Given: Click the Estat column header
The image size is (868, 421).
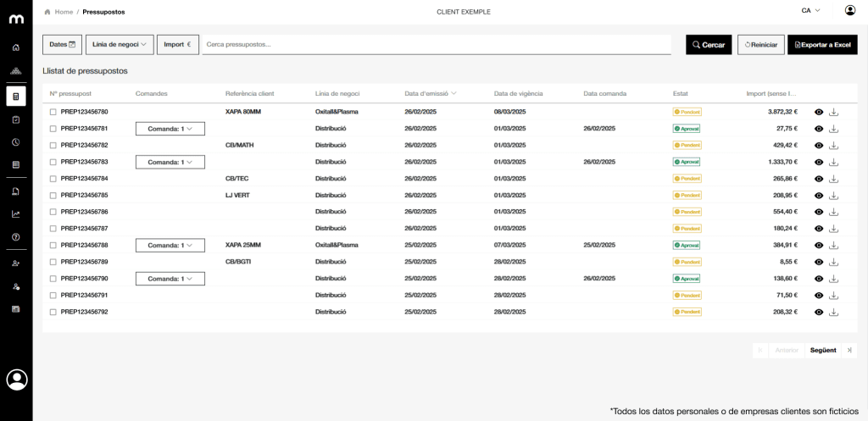Looking at the screenshot, I should [x=681, y=93].
